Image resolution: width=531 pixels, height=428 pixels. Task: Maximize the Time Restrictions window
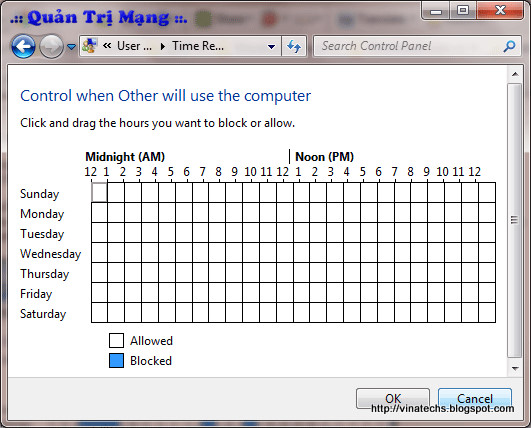[x=463, y=11]
